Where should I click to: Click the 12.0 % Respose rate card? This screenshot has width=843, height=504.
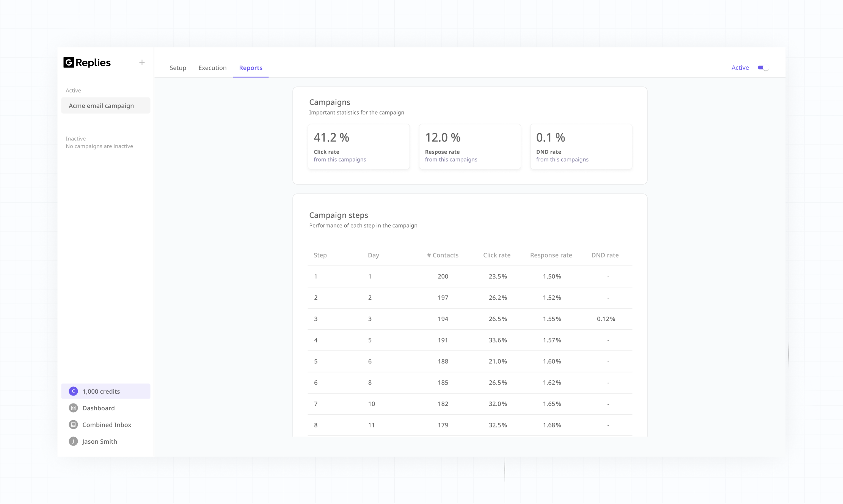[x=469, y=147]
